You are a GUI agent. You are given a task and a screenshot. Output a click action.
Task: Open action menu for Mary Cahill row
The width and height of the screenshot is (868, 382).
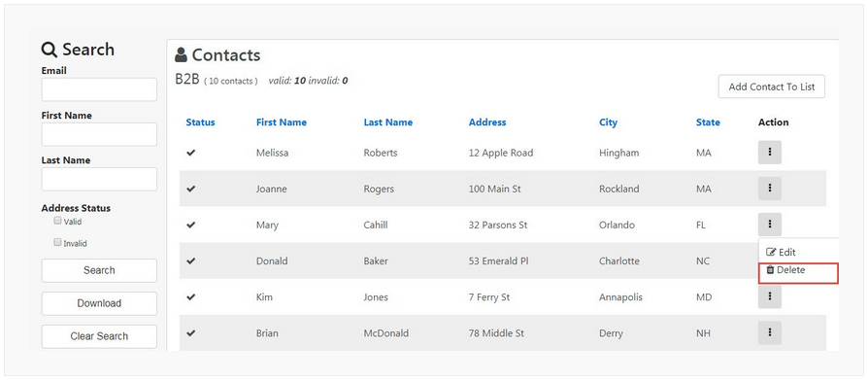(x=770, y=225)
